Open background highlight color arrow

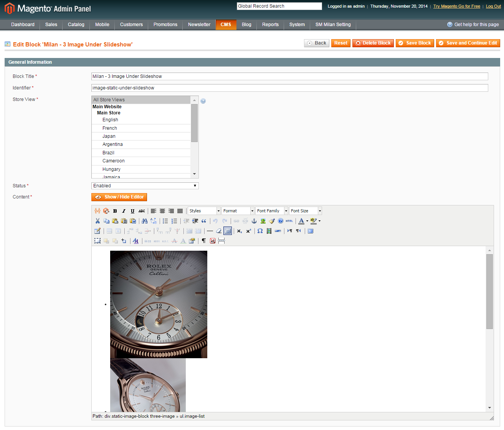pyautogui.click(x=319, y=221)
